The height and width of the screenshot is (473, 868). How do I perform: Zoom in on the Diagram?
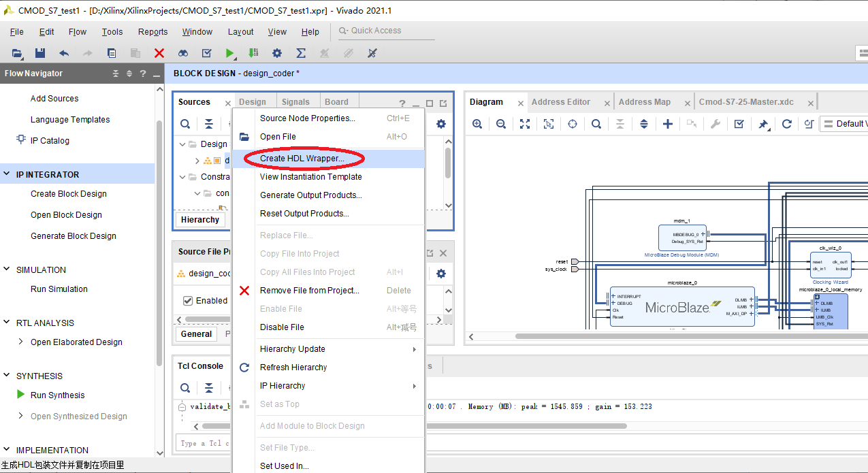477,124
